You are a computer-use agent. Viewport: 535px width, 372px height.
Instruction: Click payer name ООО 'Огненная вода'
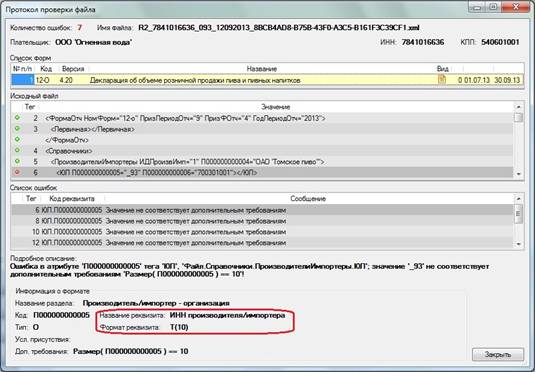pos(93,42)
